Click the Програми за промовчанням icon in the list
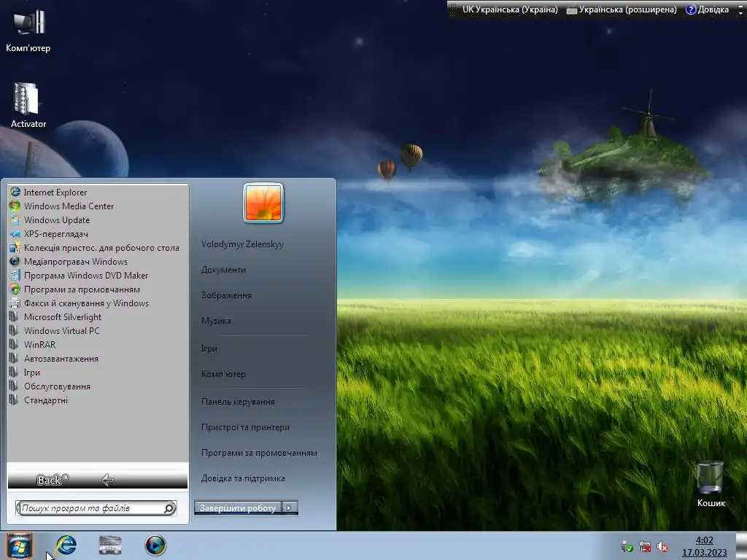 point(15,289)
